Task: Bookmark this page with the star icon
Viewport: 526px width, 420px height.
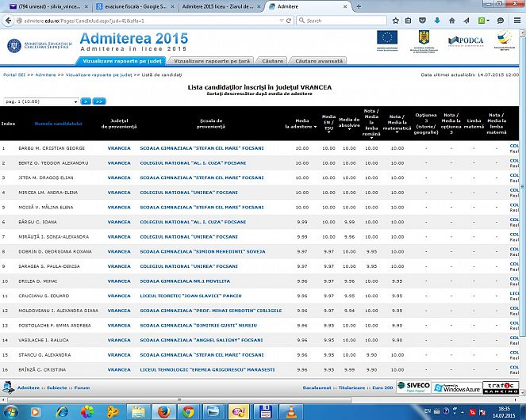Action: point(396,21)
